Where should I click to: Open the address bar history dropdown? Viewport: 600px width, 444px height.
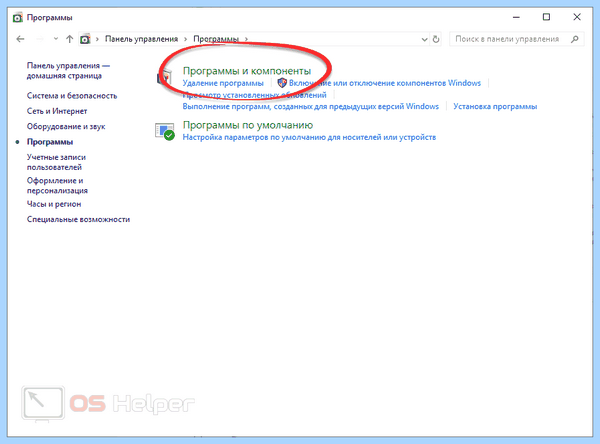[x=424, y=39]
